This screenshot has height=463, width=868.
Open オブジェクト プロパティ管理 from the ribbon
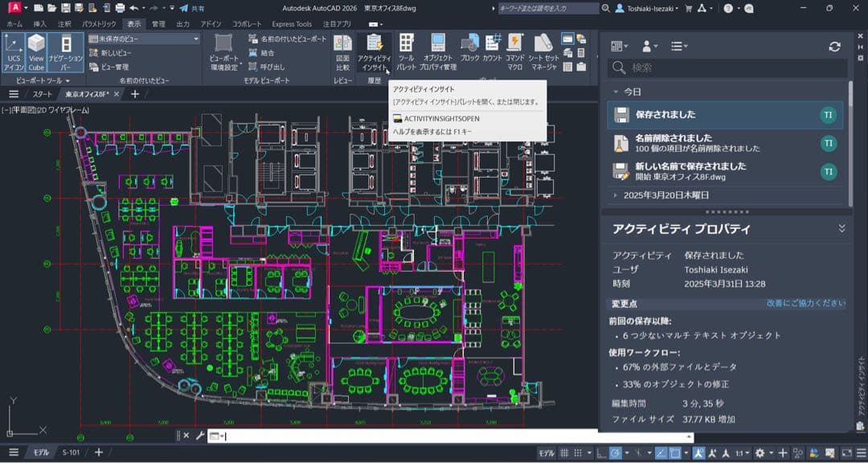[438, 50]
